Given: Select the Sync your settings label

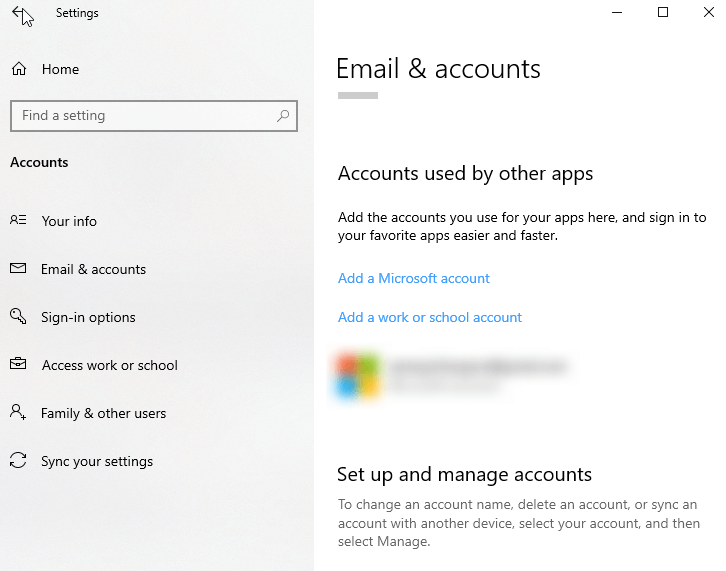Looking at the screenshot, I should pyautogui.click(x=97, y=461).
